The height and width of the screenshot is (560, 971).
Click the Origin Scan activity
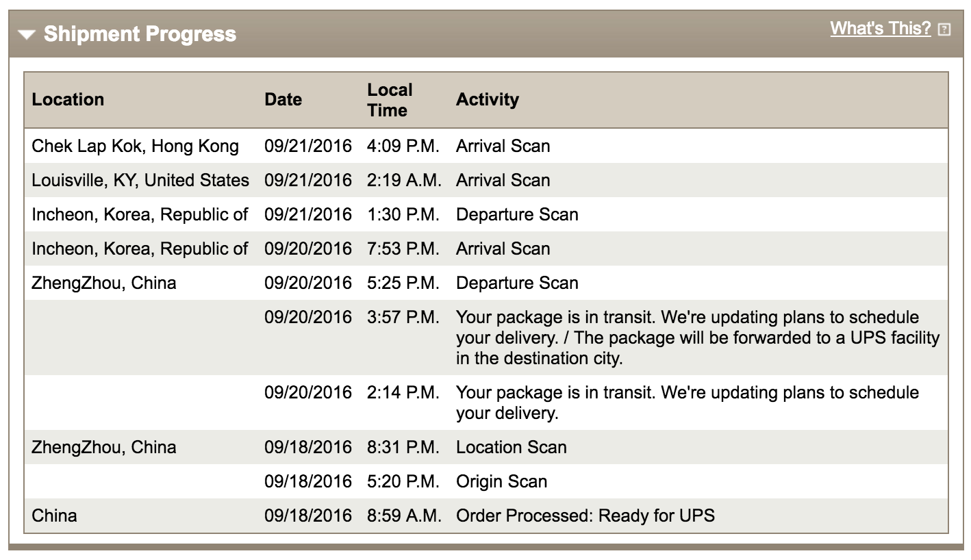[x=501, y=481]
